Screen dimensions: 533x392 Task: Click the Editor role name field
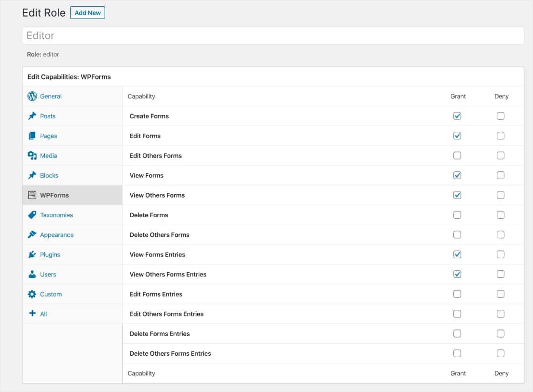point(273,36)
